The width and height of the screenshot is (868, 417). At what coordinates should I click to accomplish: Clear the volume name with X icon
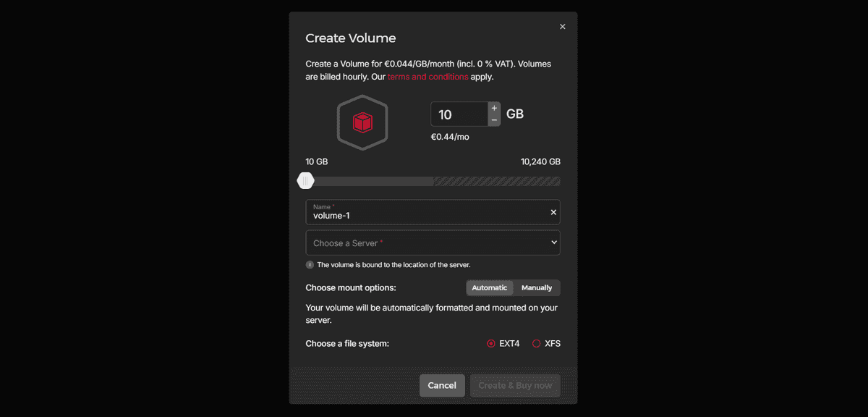[x=553, y=212]
